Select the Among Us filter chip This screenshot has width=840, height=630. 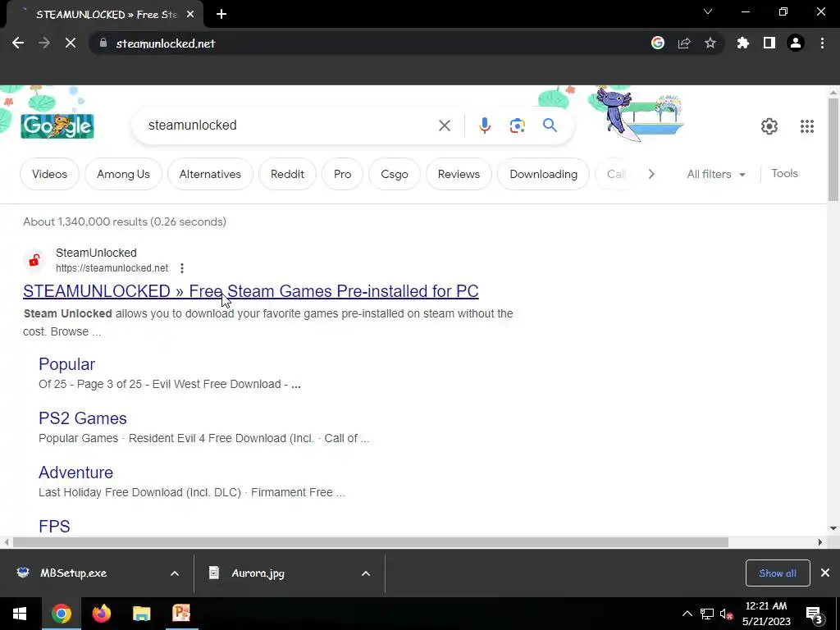(123, 174)
